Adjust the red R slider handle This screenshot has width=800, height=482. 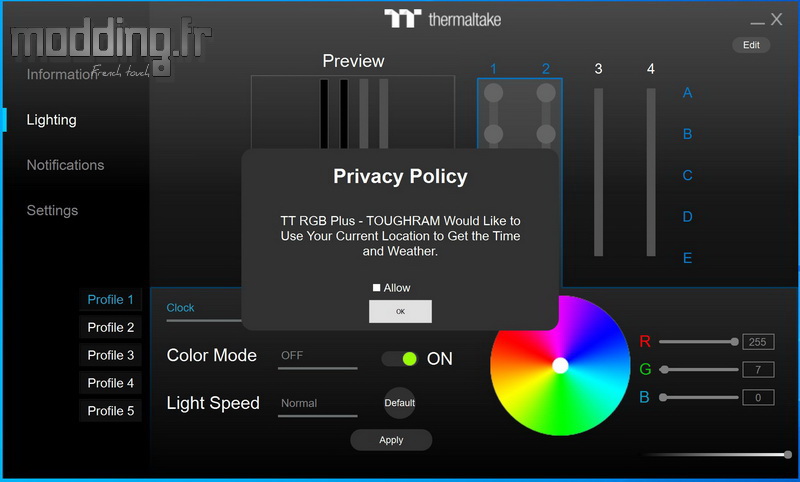[x=734, y=342]
